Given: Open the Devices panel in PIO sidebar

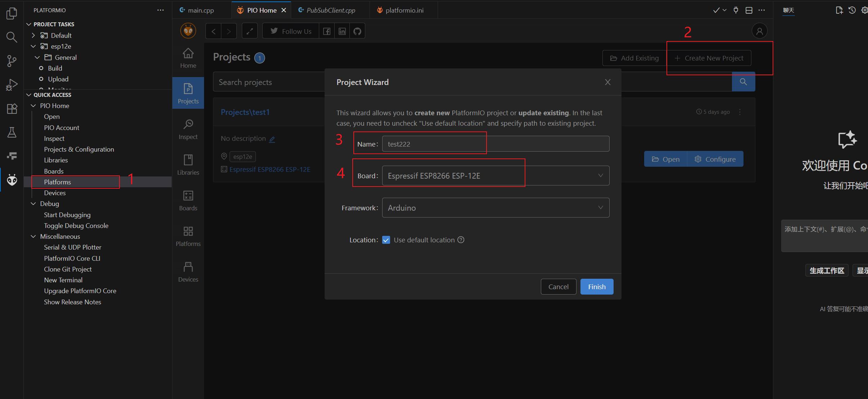Looking at the screenshot, I should 188,272.
